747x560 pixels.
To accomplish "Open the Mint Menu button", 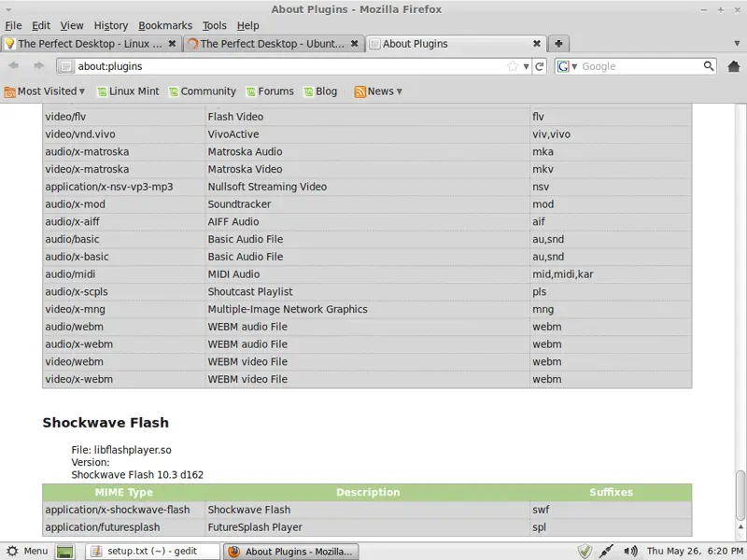I will 27,551.
